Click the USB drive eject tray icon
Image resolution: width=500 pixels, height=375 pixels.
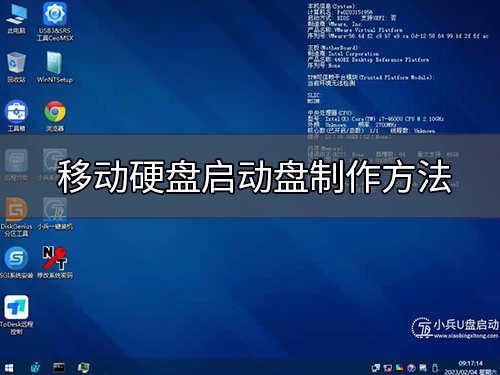(435, 368)
